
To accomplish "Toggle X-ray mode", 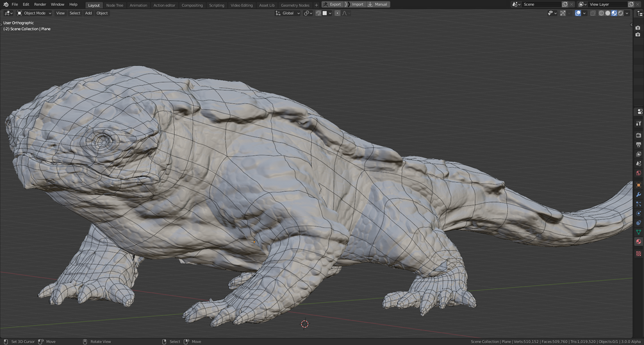I will (593, 13).
